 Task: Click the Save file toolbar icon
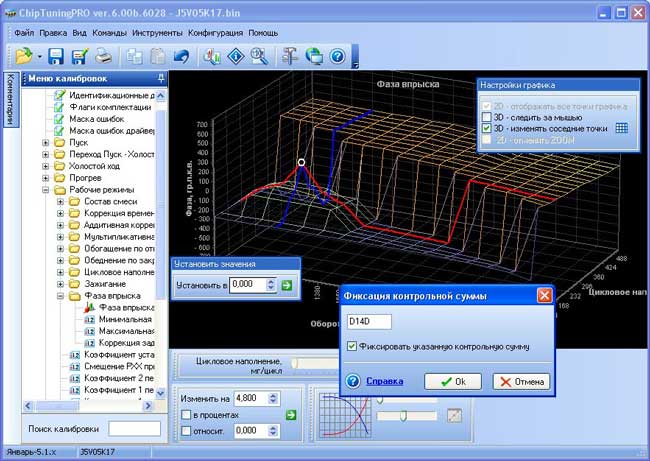(56, 56)
